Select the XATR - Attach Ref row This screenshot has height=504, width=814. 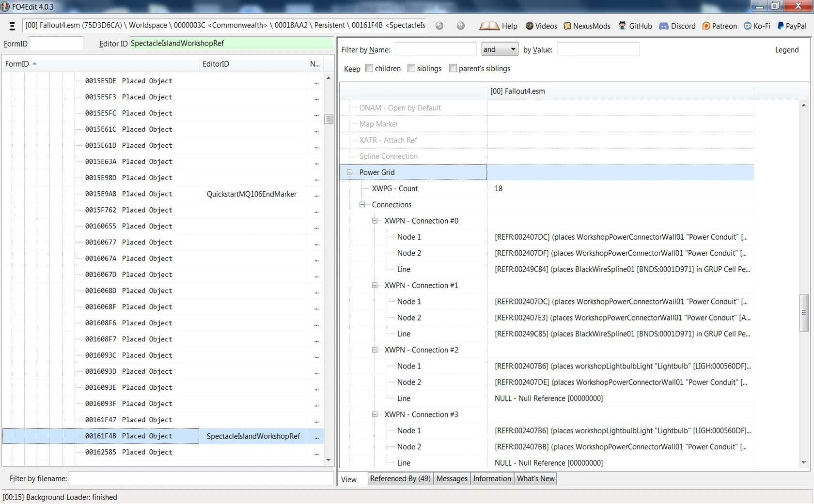click(547, 140)
